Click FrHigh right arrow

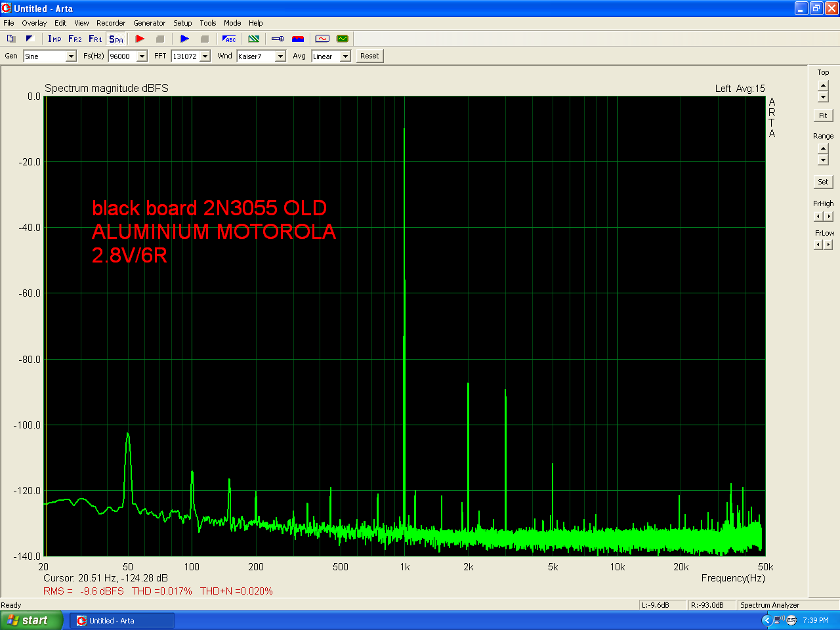(x=828, y=216)
